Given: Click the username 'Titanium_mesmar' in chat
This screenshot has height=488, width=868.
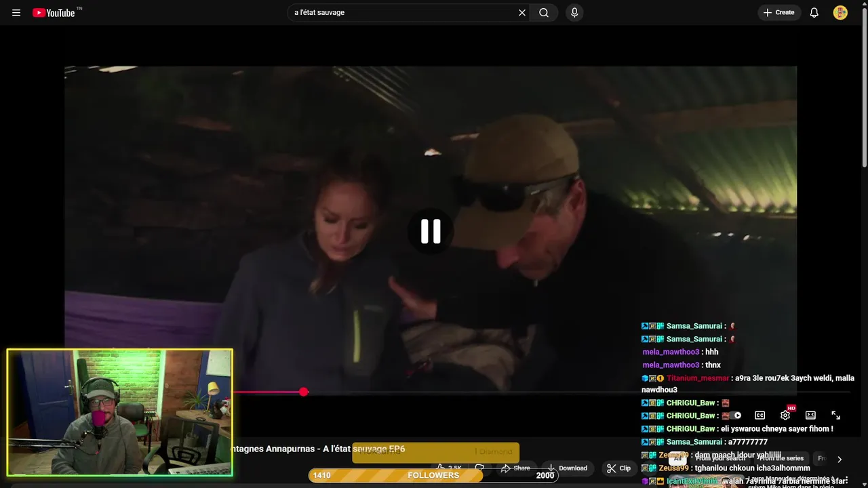Looking at the screenshot, I should point(698,378).
